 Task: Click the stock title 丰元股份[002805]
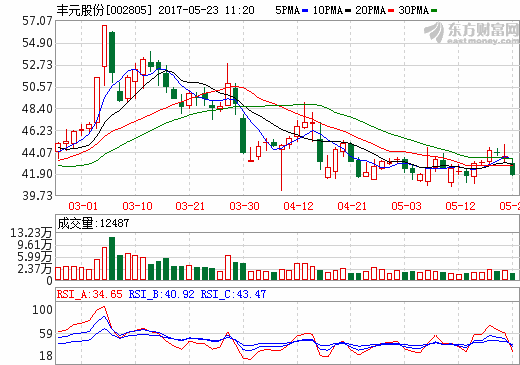pos(104,10)
